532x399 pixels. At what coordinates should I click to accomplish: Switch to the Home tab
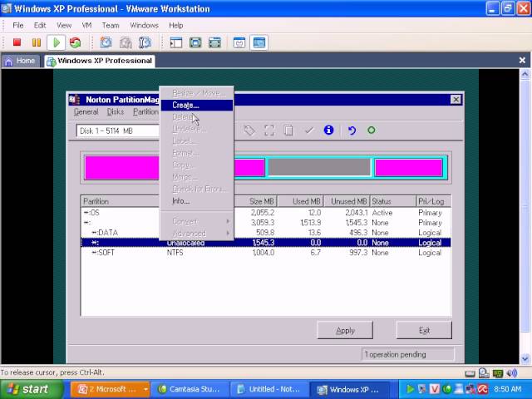pos(20,61)
